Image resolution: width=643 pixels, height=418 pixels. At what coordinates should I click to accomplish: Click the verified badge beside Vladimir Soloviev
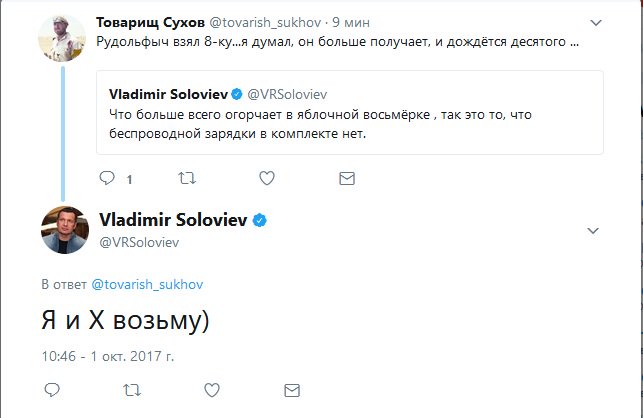pyautogui.click(x=257, y=220)
